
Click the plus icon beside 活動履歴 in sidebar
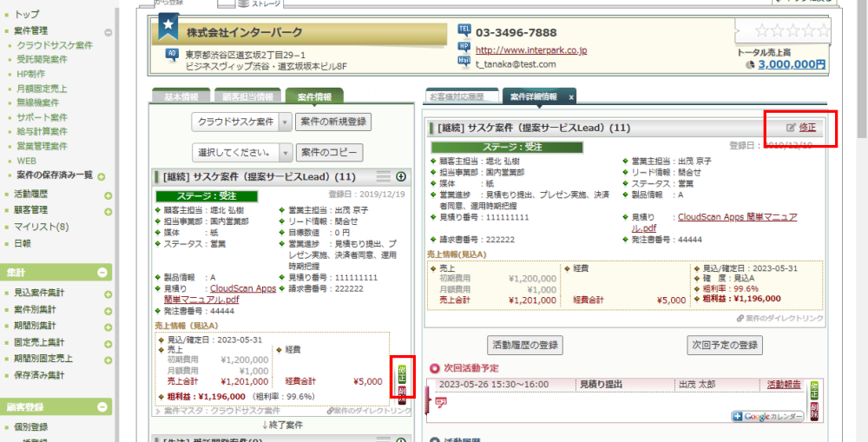(108, 194)
